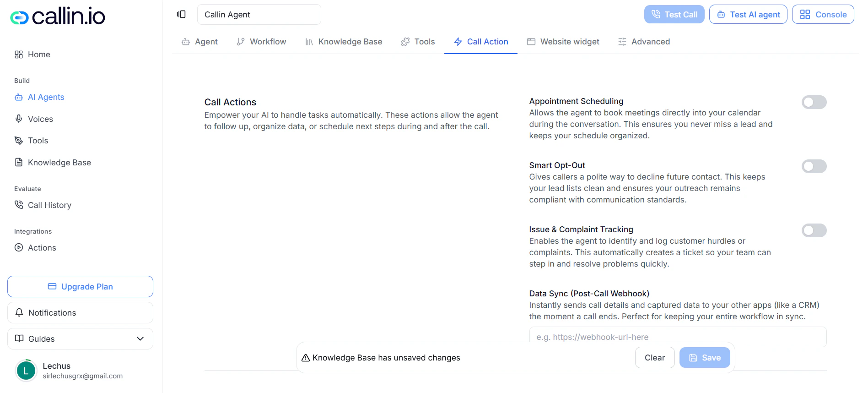Click the unsaved changes warning triangle icon
868x393 pixels.
306,358
